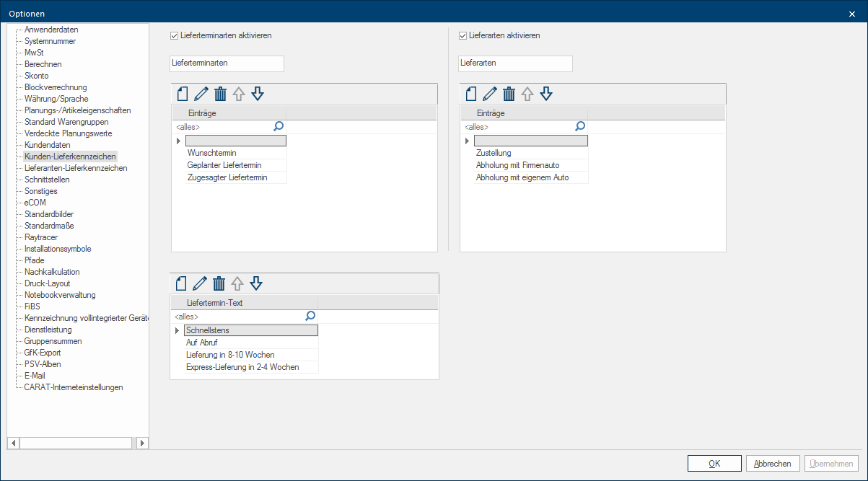Click new entry icon above Liefertermin-Text list
868x481 pixels.
coord(182,283)
